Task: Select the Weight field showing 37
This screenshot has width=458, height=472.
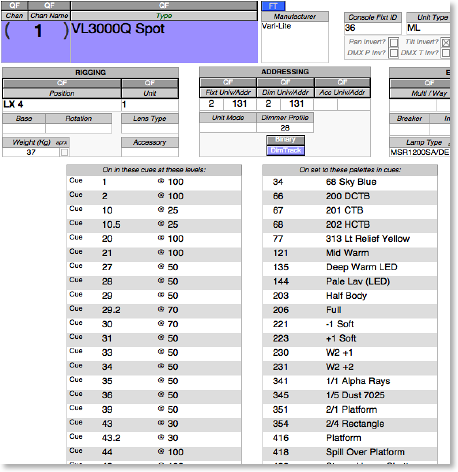Action: pyautogui.click(x=31, y=152)
